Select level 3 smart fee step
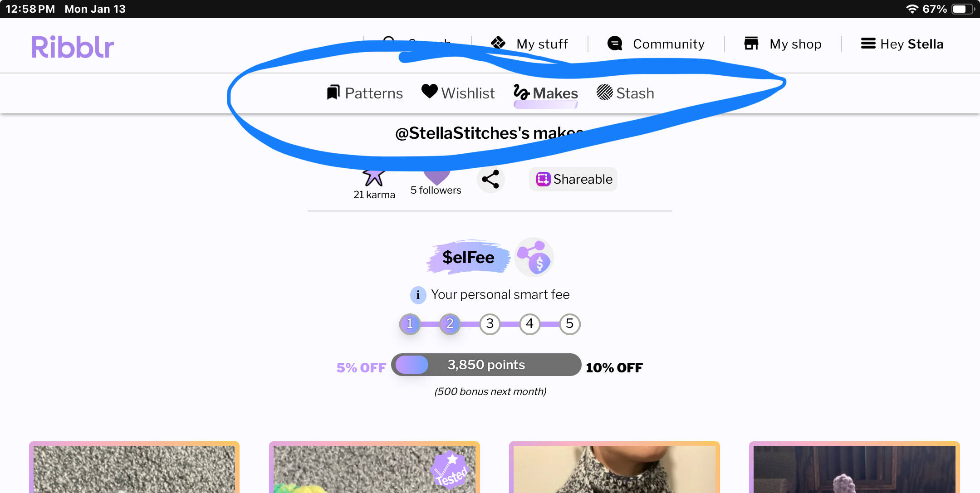980x493 pixels. [x=490, y=324]
